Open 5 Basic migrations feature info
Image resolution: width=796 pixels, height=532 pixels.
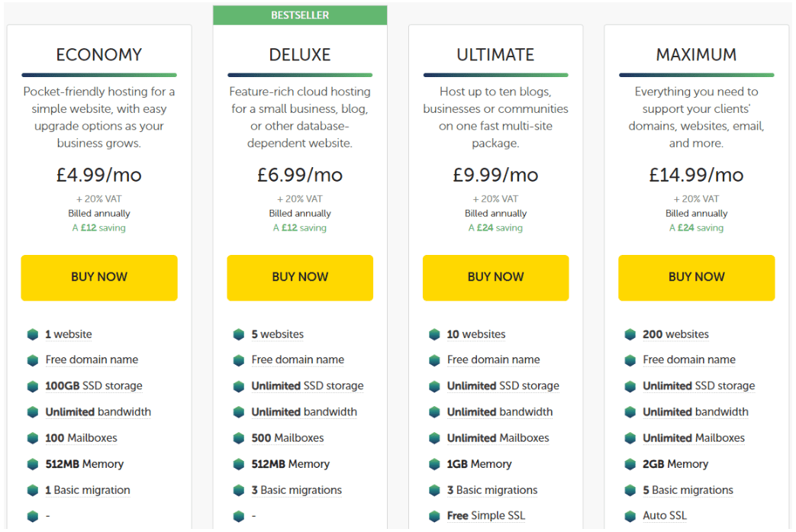tap(688, 490)
